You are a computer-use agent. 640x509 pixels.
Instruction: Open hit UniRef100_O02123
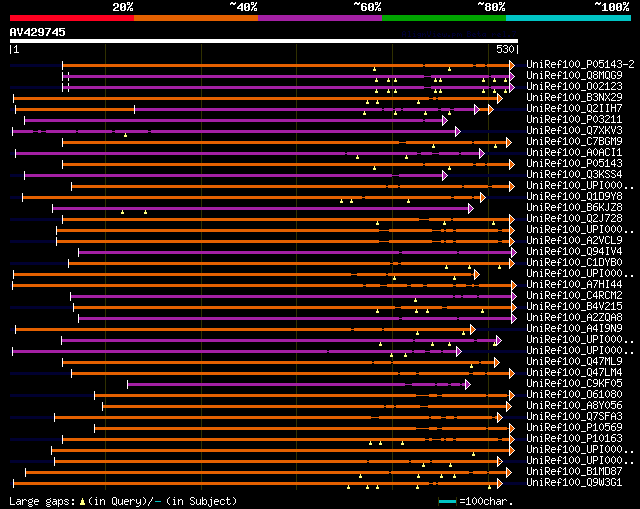click(x=574, y=87)
